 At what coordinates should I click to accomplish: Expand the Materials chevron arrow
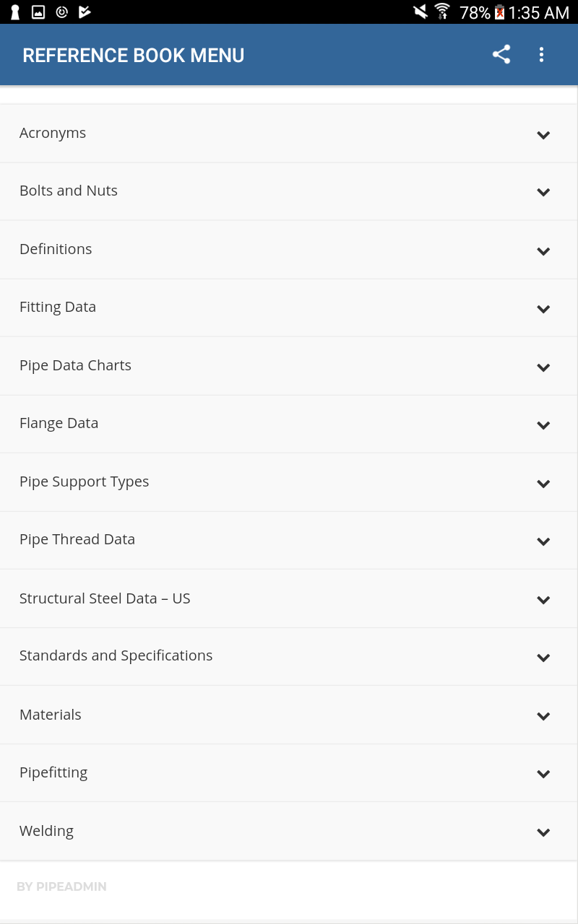tap(543, 716)
